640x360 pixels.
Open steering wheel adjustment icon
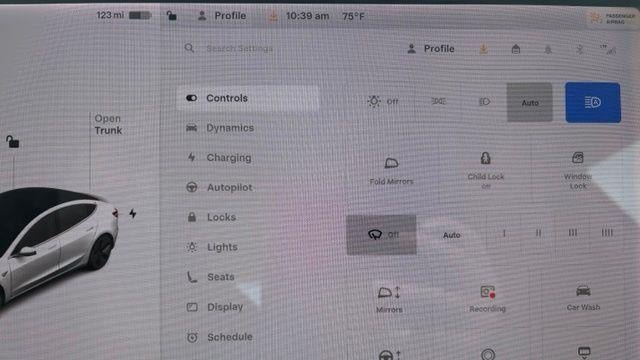[x=389, y=354]
